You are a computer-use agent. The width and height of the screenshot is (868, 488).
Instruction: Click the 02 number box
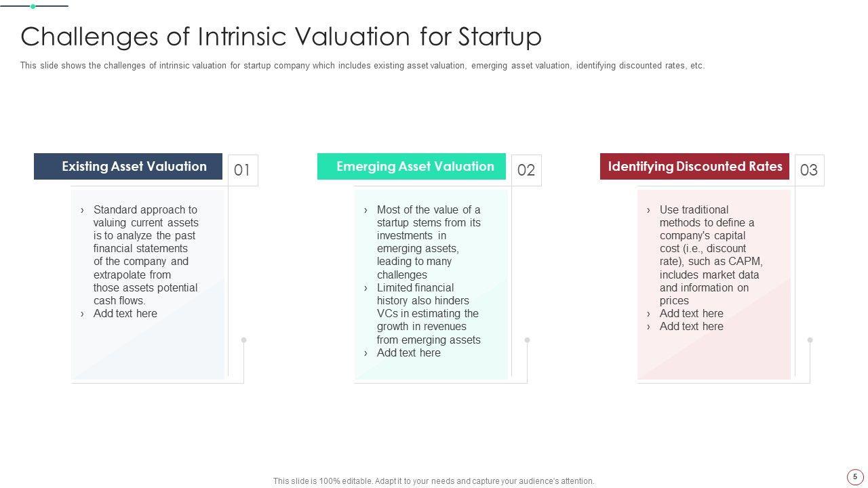pos(526,170)
